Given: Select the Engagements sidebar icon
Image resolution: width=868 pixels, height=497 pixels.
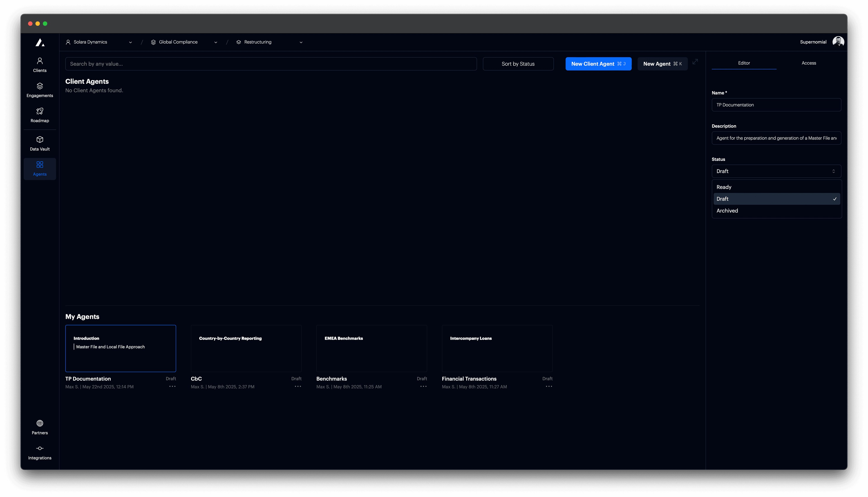Looking at the screenshot, I should 40,90.
